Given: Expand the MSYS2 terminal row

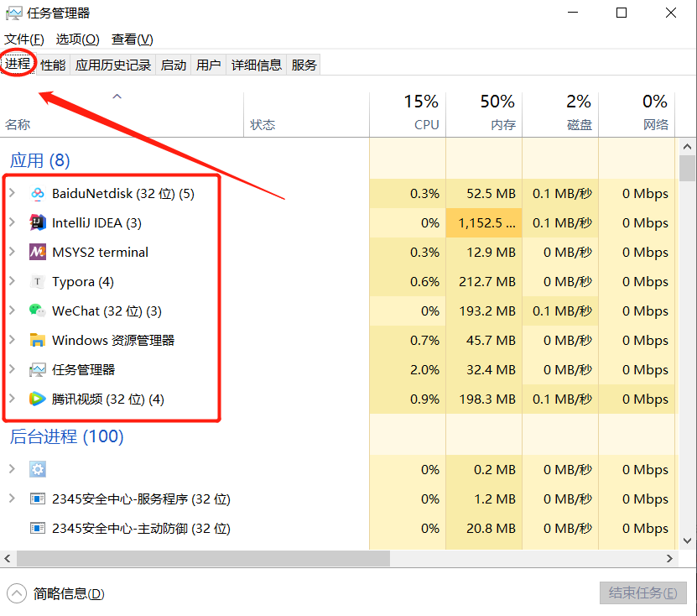Looking at the screenshot, I should pyautogui.click(x=13, y=252).
